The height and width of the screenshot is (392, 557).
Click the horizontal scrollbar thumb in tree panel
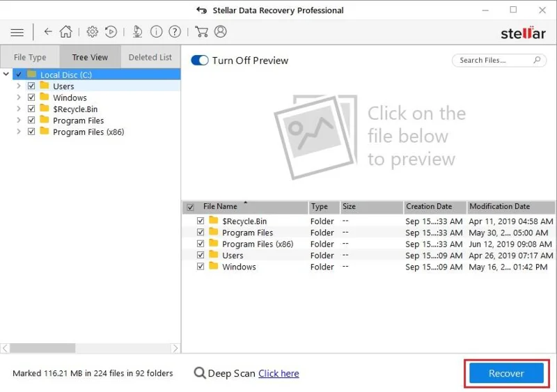[42, 348]
